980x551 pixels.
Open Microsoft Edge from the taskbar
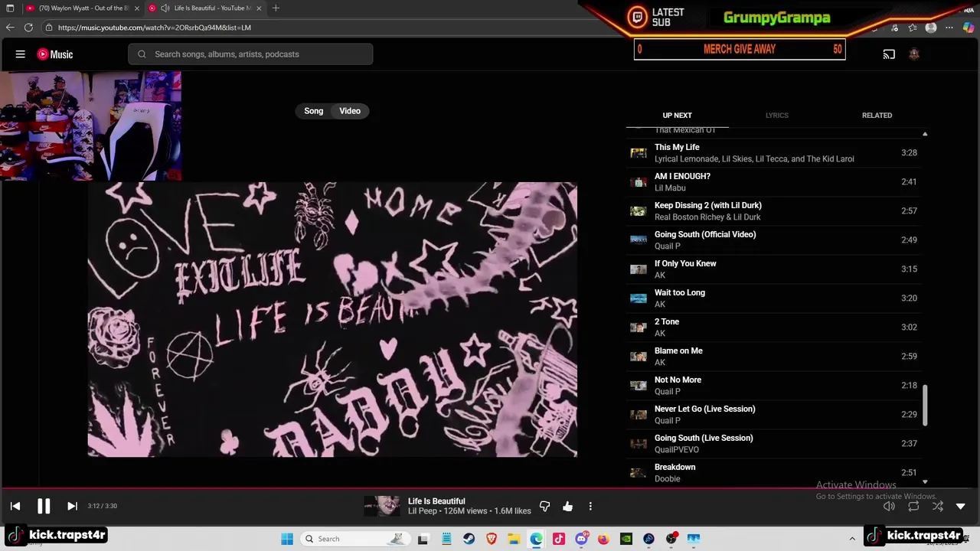[537, 539]
